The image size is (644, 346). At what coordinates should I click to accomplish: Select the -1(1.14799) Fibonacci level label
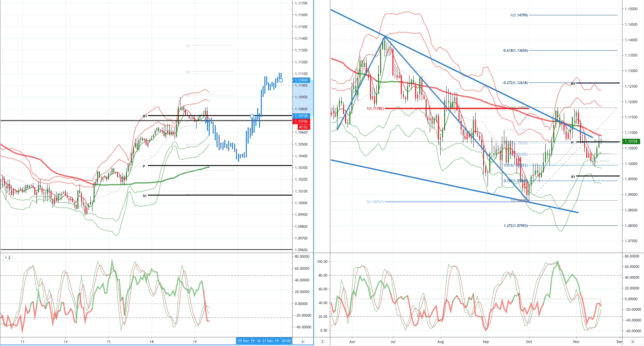pyautogui.click(x=519, y=15)
